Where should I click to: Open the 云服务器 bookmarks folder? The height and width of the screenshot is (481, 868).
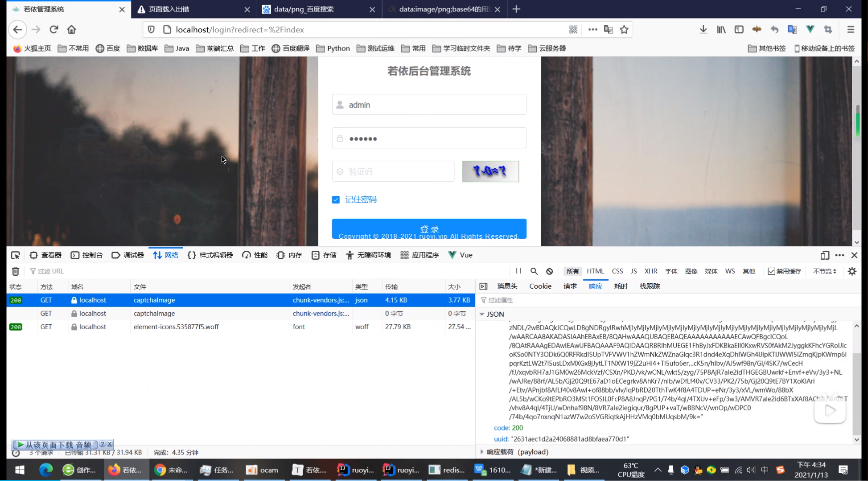(x=547, y=48)
